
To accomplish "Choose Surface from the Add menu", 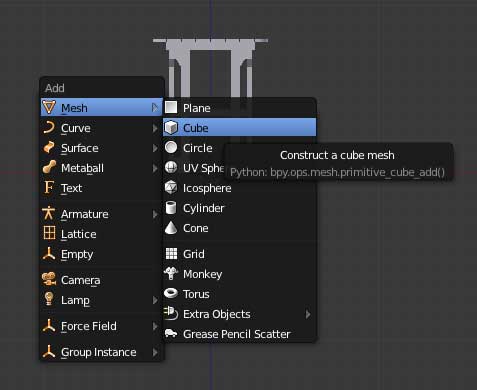I will (101, 148).
